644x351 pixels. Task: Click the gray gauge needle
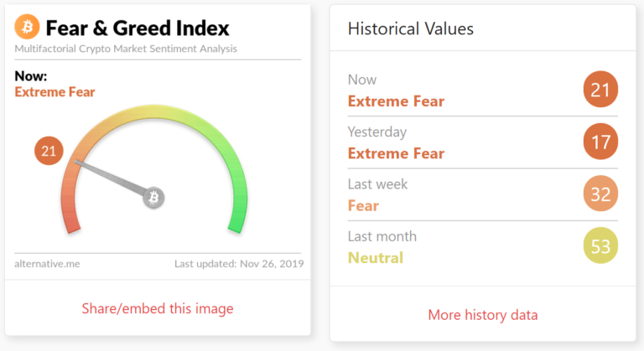pyautogui.click(x=111, y=178)
